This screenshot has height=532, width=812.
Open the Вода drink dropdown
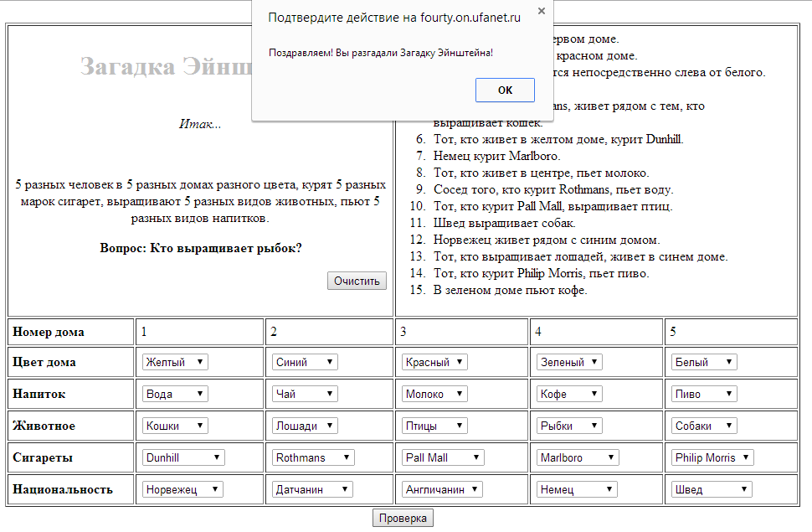click(x=175, y=394)
